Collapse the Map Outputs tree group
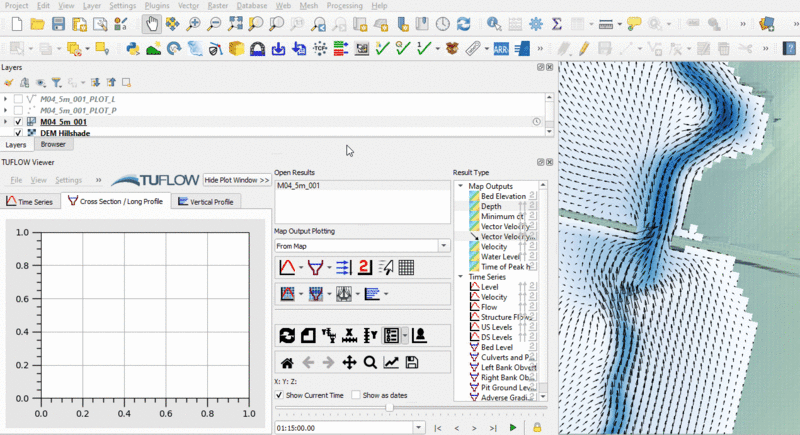 click(460, 185)
